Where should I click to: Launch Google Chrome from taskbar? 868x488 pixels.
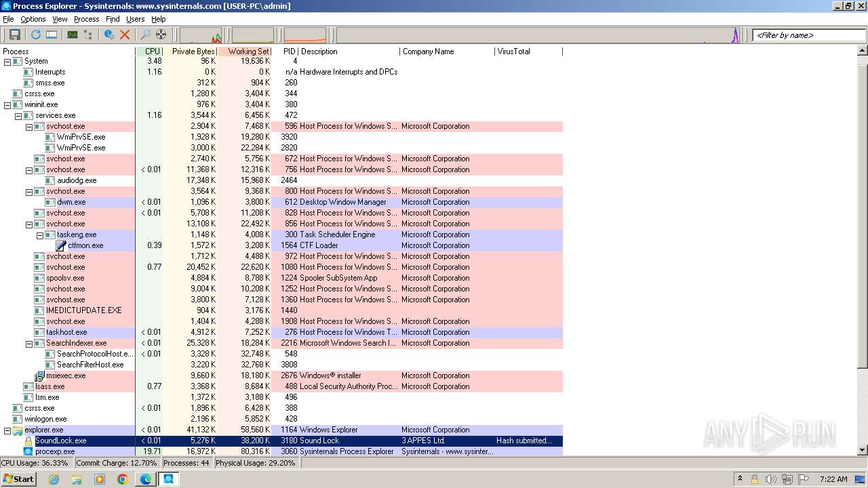pyautogui.click(x=123, y=479)
